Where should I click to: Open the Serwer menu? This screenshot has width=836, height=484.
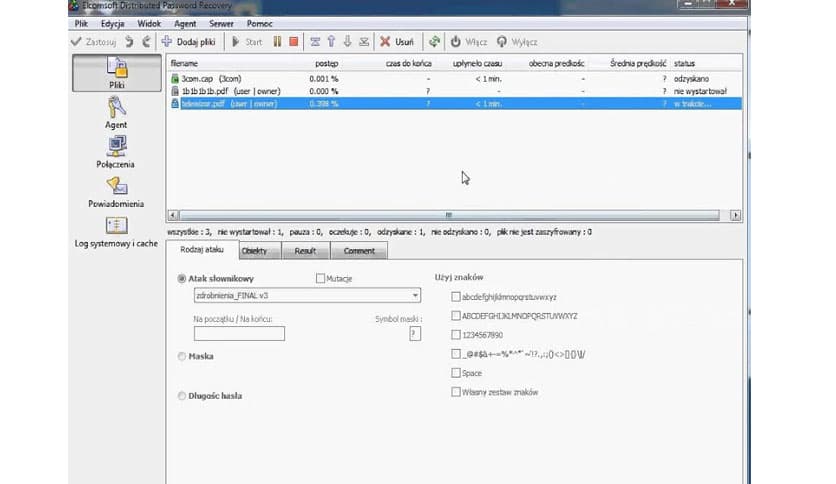pyautogui.click(x=221, y=23)
